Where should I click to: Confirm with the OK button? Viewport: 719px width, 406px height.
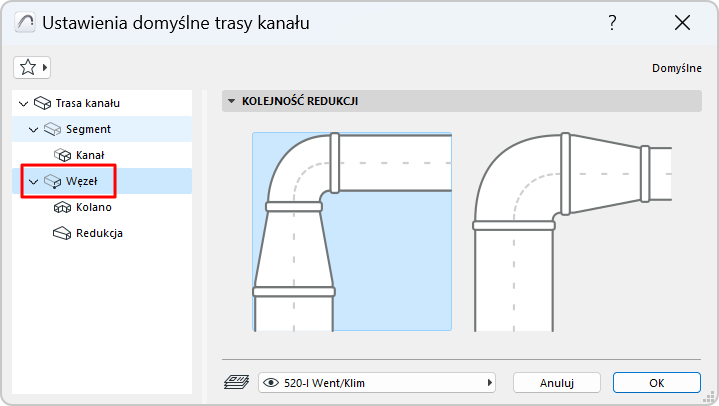tap(656, 382)
